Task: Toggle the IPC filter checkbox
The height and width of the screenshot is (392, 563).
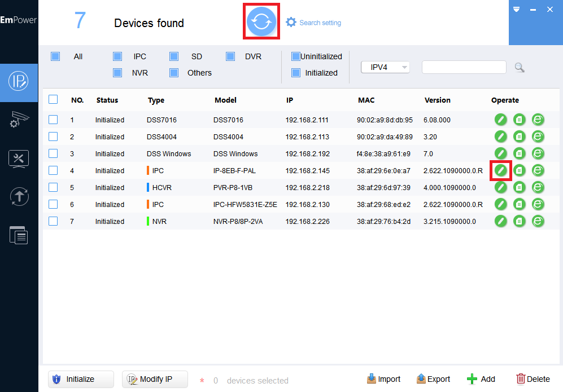Action: (x=117, y=56)
